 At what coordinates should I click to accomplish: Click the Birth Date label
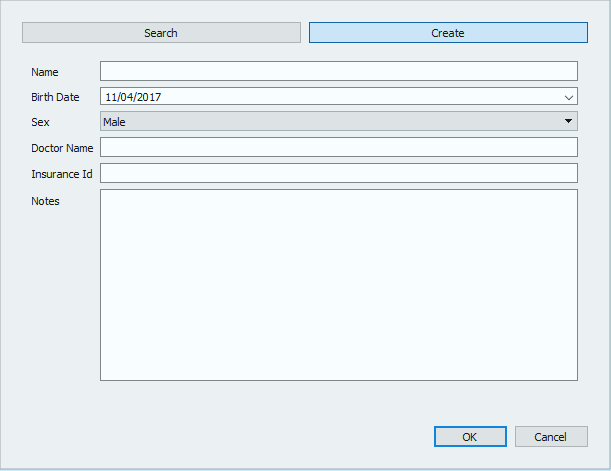pyautogui.click(x=55, y=97)
